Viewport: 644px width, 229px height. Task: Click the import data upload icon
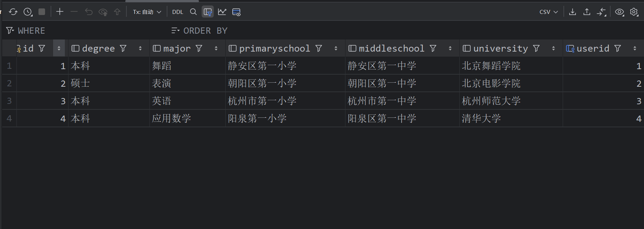pos(587,12)
